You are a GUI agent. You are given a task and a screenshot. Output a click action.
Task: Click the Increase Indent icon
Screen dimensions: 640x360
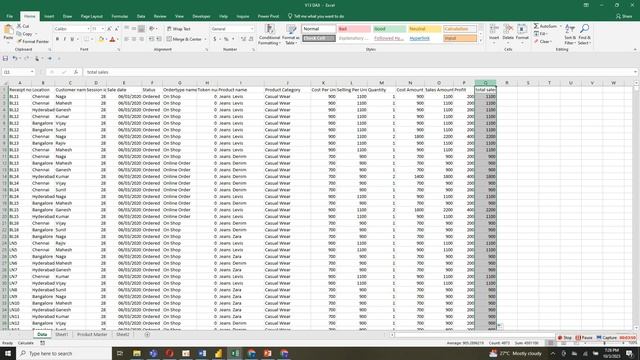coord(159,39)
